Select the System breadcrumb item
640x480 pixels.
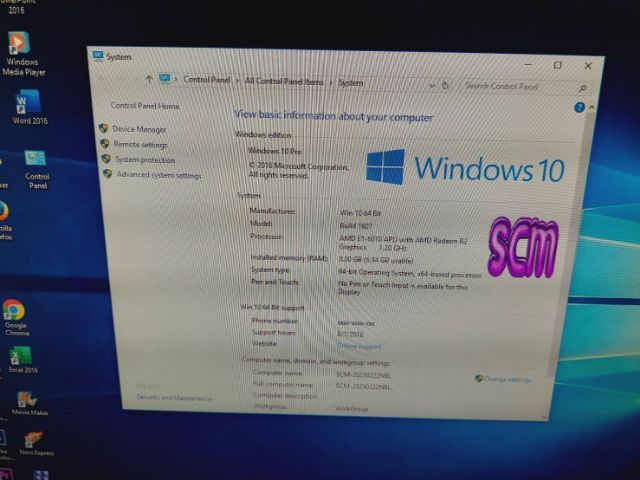click(351, 83)
